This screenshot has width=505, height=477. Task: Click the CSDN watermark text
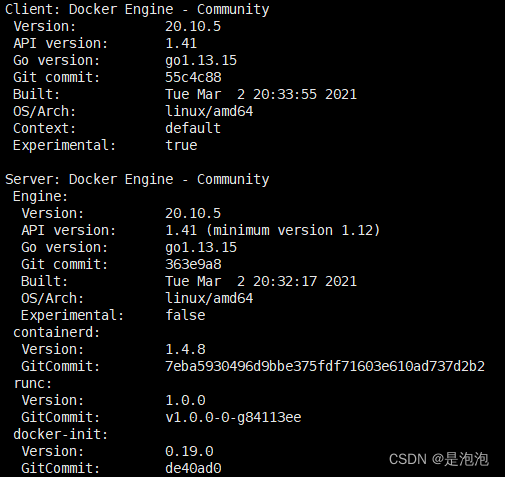(x=439, y=459)
